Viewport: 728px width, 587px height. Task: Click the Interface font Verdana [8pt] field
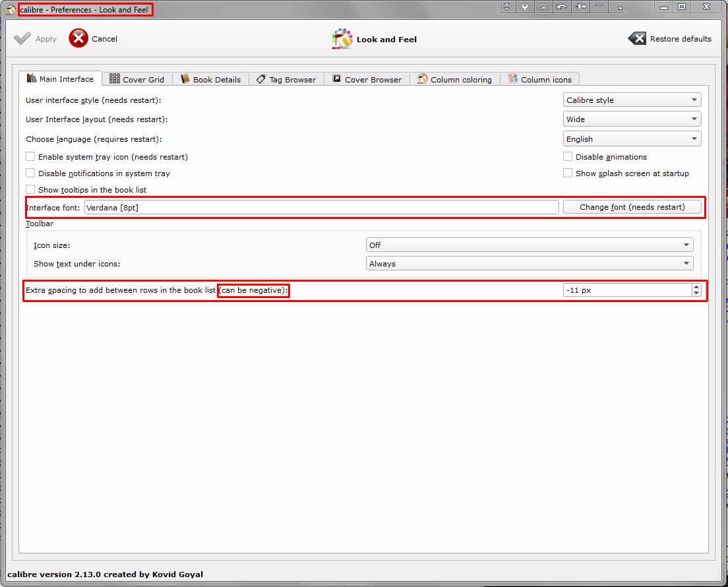[x=321, y=207]
